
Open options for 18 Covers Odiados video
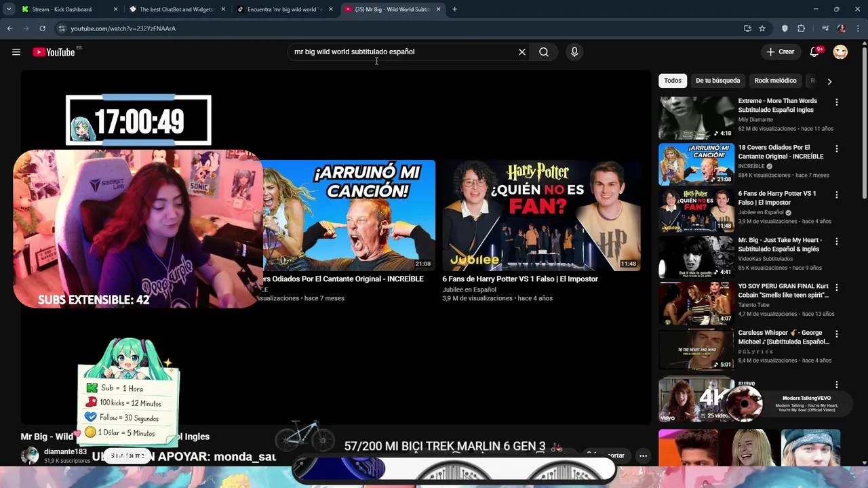[x=836, y=148]
